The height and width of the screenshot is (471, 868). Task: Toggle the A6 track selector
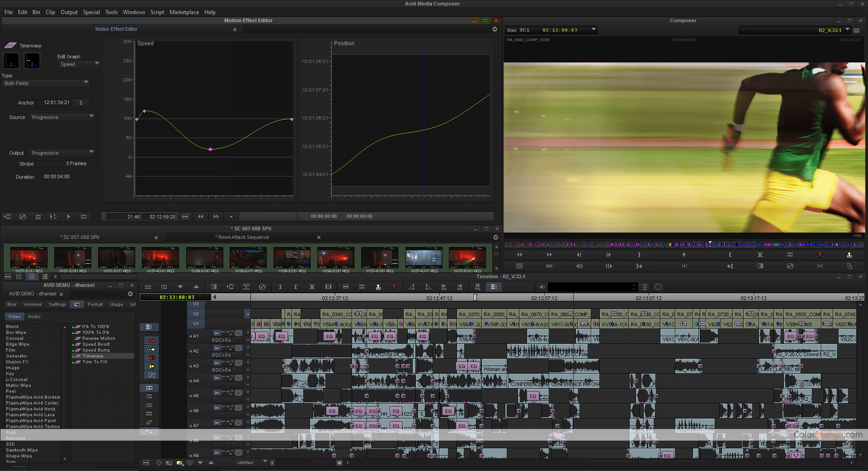[196, 411]
